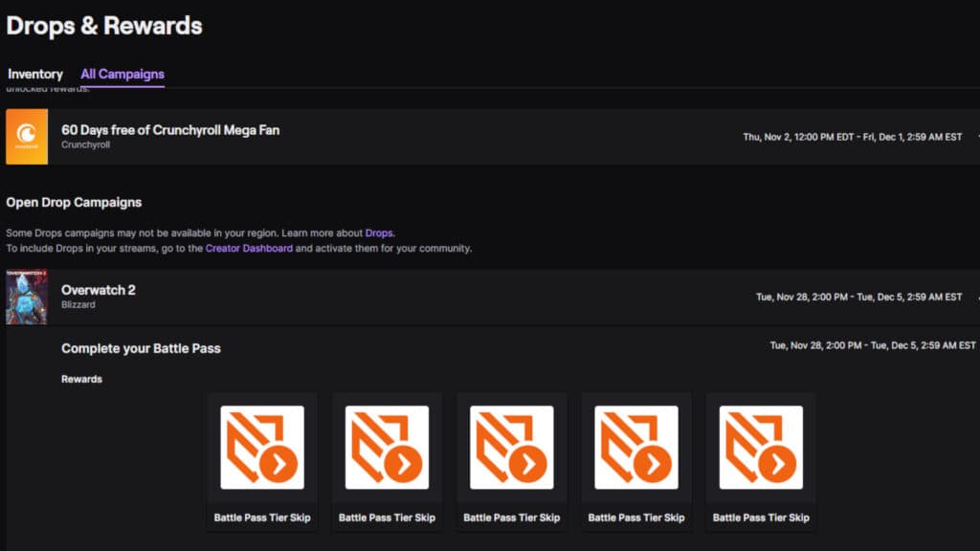
Task: Go to the Creator Dashboard link
Action: [250, 248]
